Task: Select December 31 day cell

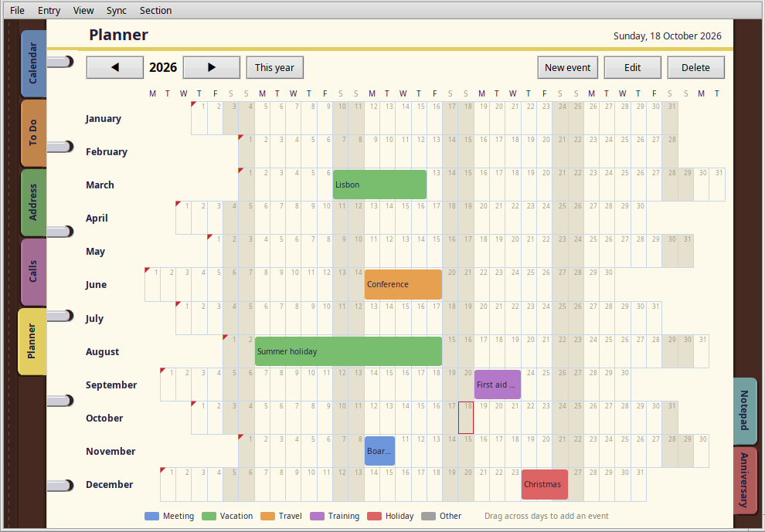Action: pyautogui.click(x=638, y=485)
